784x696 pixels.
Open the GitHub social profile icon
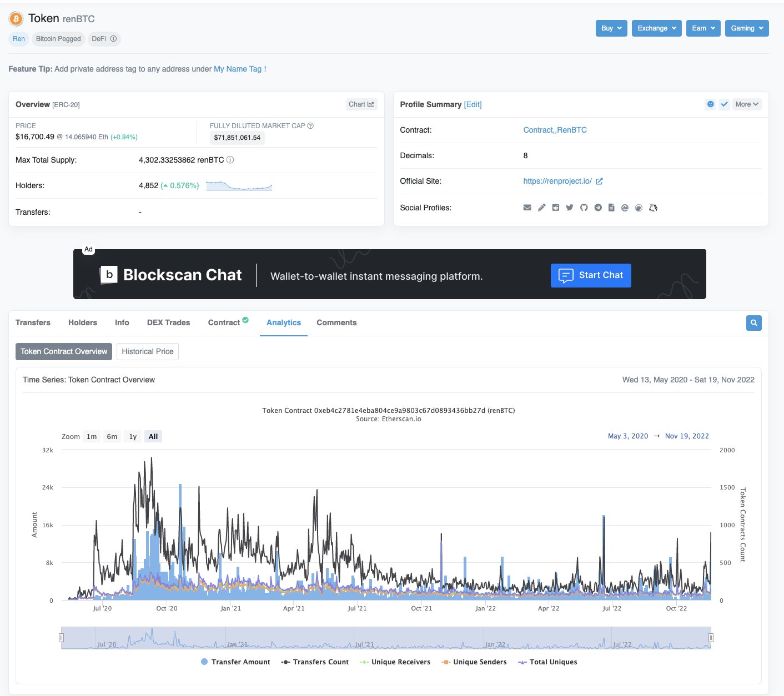pyautogui.click(x=584, y=208)
